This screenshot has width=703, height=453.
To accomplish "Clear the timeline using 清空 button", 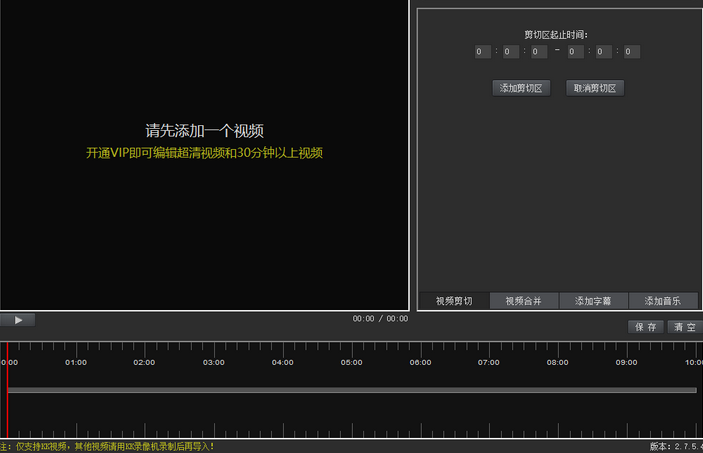I will pos(685,327).
